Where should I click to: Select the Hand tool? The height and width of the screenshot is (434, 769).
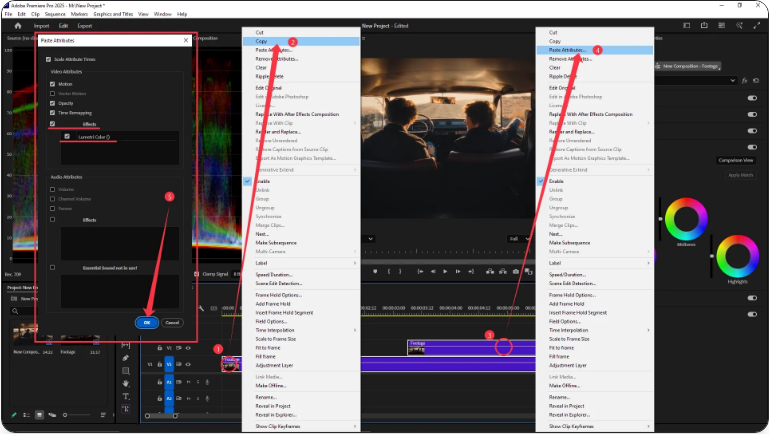126,383
